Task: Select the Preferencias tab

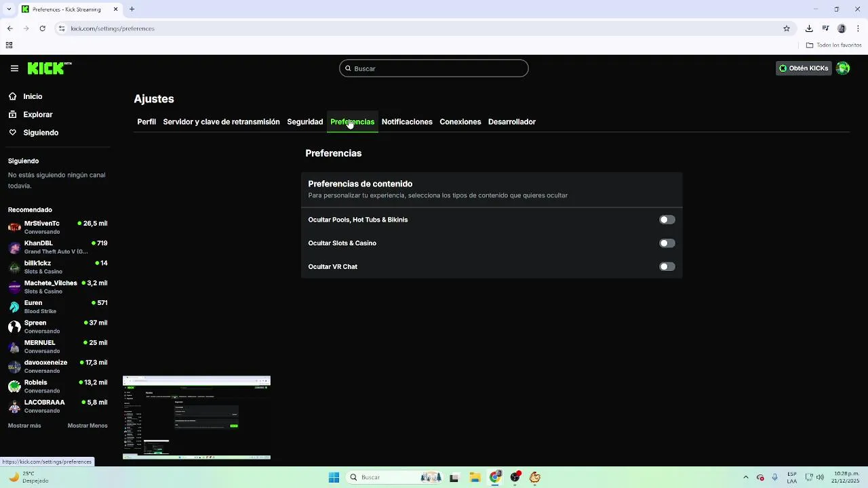Action: coord(352,122)
